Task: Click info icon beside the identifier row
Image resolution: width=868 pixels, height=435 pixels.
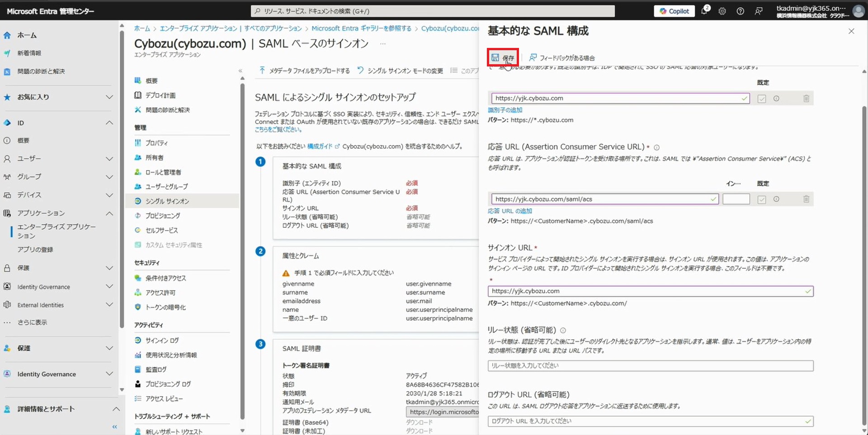Action: point(776,98)
